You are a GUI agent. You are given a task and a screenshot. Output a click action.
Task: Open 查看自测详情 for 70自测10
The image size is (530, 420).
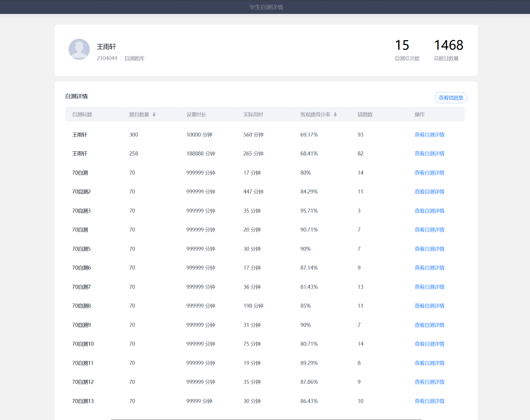coord(429,344)
